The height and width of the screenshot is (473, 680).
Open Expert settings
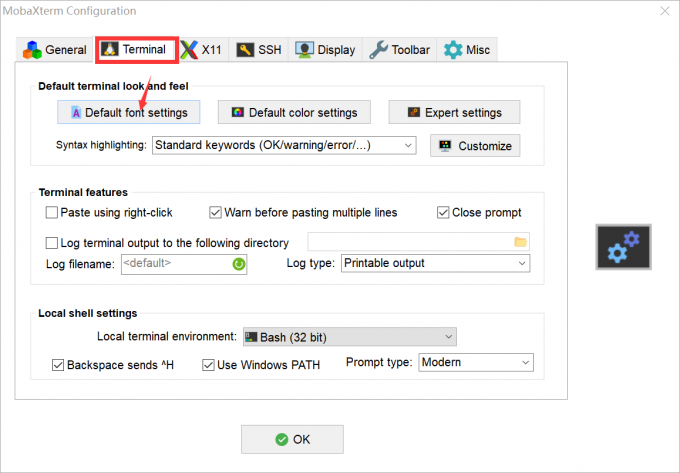click(454, 112)
